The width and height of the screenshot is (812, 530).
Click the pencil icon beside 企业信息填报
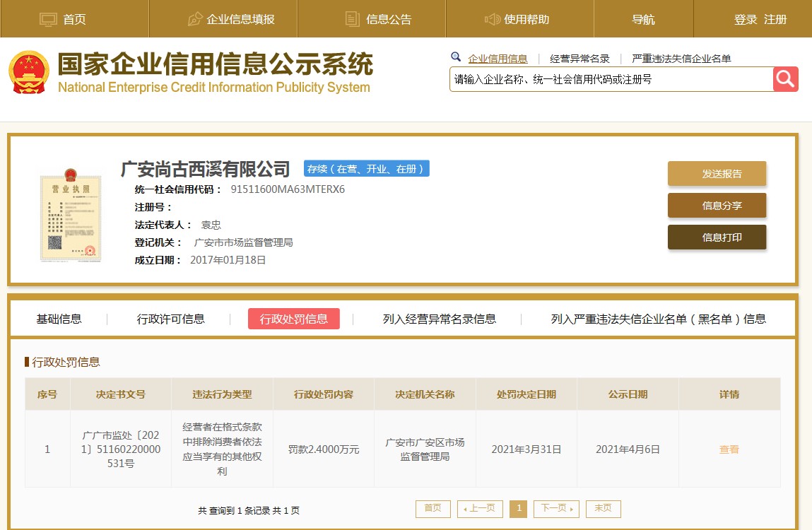click(x=195, y=19)
